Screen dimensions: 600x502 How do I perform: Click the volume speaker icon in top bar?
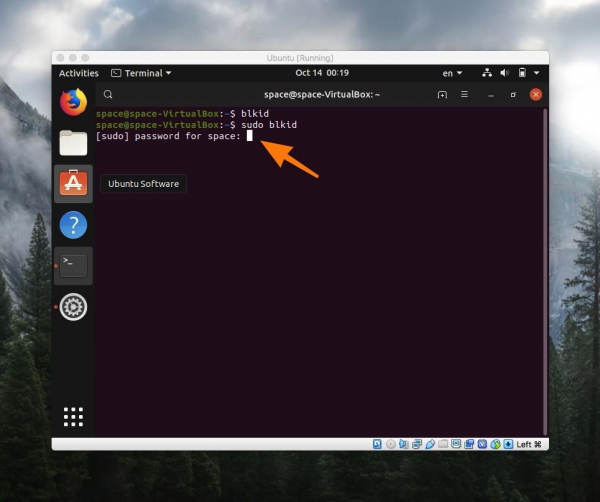[504, 73]
